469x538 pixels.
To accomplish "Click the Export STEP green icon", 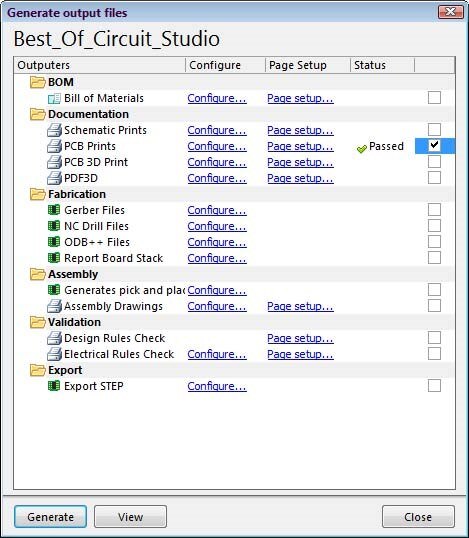I will (x=54, y=386).
